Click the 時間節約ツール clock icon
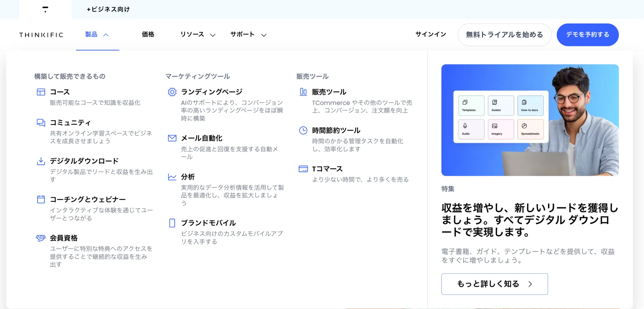Image resolution: width=644 pixels, height=309 pixels. tap(303, 131)
